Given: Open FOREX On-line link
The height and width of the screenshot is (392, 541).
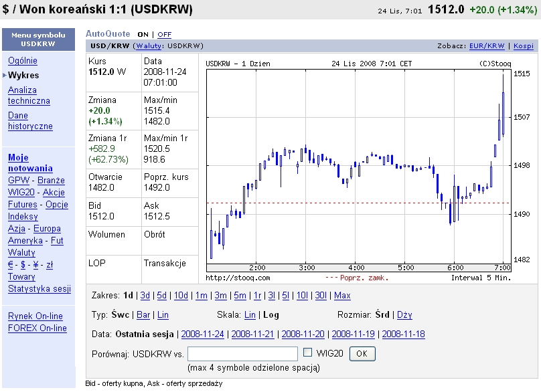Looking at the screenshot, I should click(x=37, y=328).
